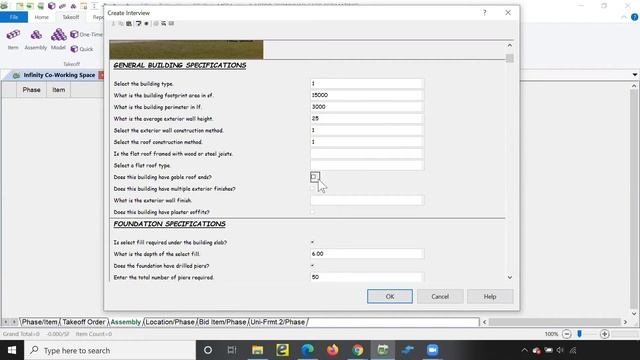This screenshot has width=640, height=360.
Task: Launch Firefox from the taskbar
Action: point(333,350)
